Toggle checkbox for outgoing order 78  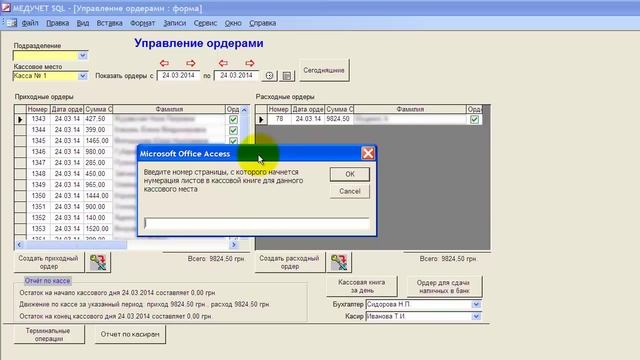click(474, 119)
